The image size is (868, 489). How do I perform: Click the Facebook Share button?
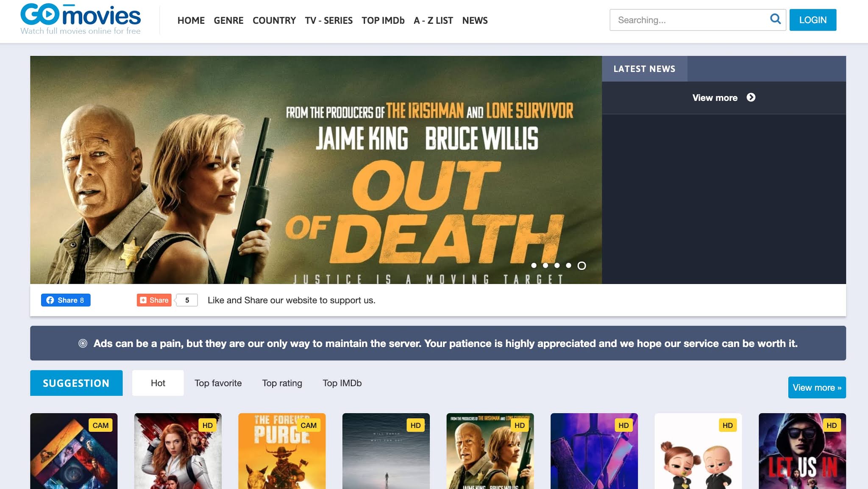[66, 300]
